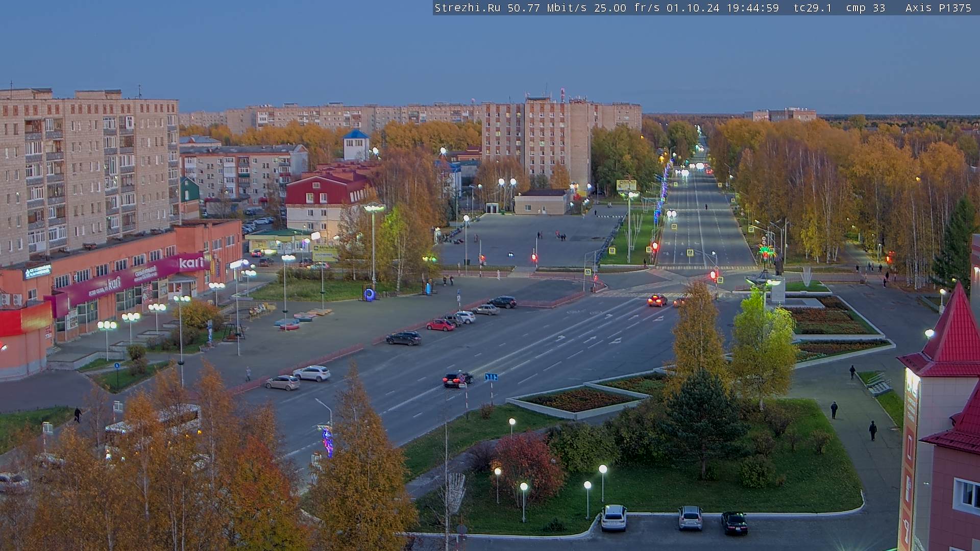Screen dimensions: 980x551
Task: Click the 25.00 fr/s frame rate readout
Action: tap(626, 8)
